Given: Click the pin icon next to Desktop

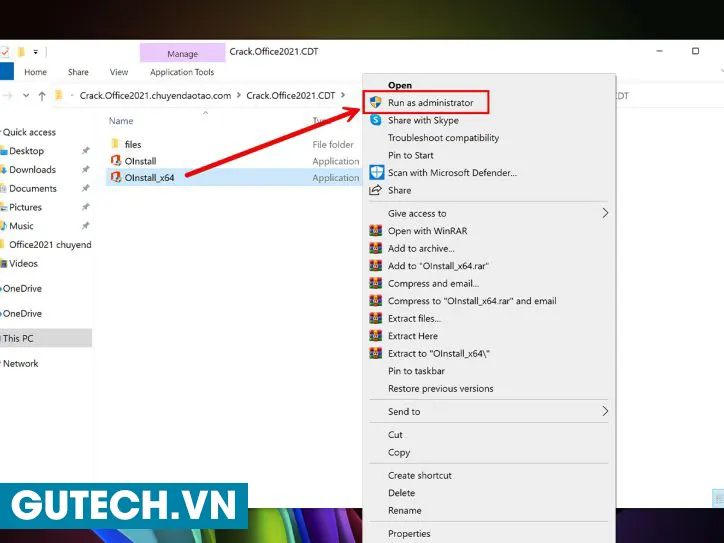Looking at the screenshot, I should coord(85,151).
